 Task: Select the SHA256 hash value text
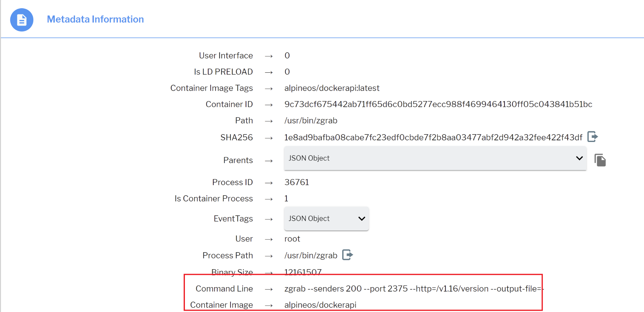433,137
